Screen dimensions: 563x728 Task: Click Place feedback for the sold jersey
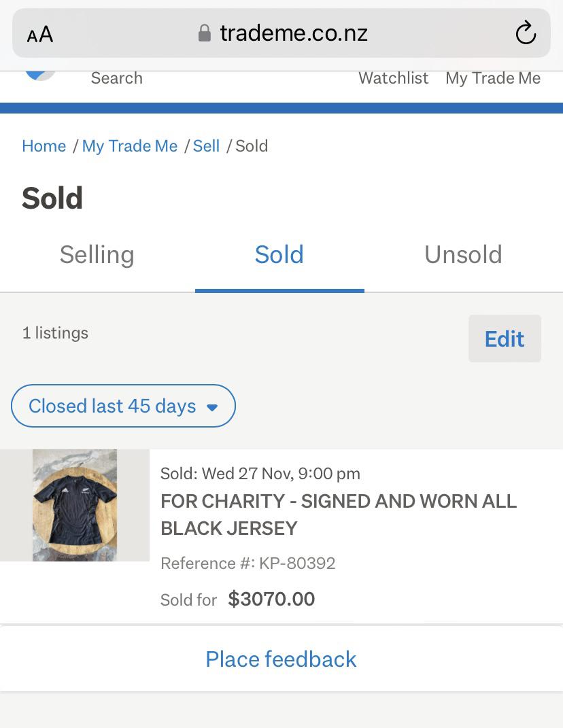281,659
